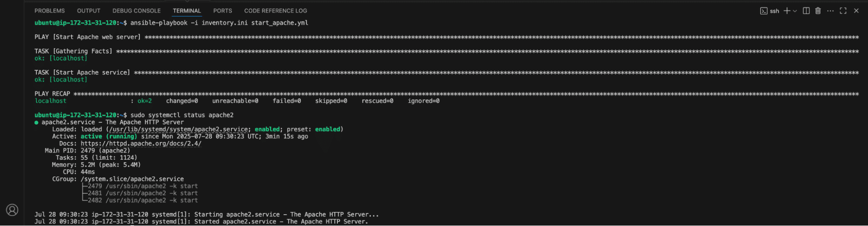Create a new terminal with plus icon

pyautogui.click(x=787, y=11)
